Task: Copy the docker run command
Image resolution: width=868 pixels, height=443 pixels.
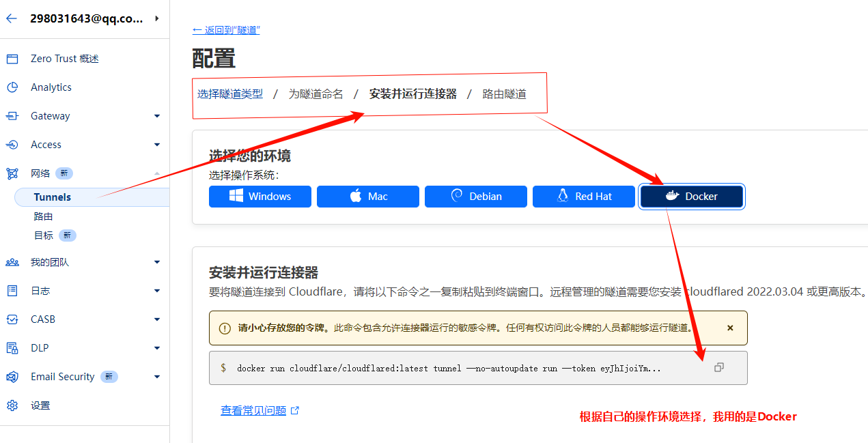Action: [718, 368]
